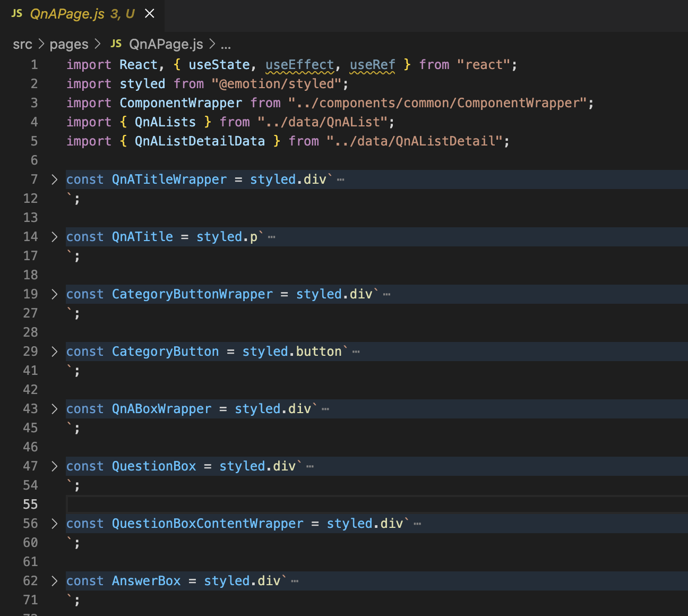The image size is (688, 616).
Task: Expand folded QuestionBox block on line 47
Action: 54,466
